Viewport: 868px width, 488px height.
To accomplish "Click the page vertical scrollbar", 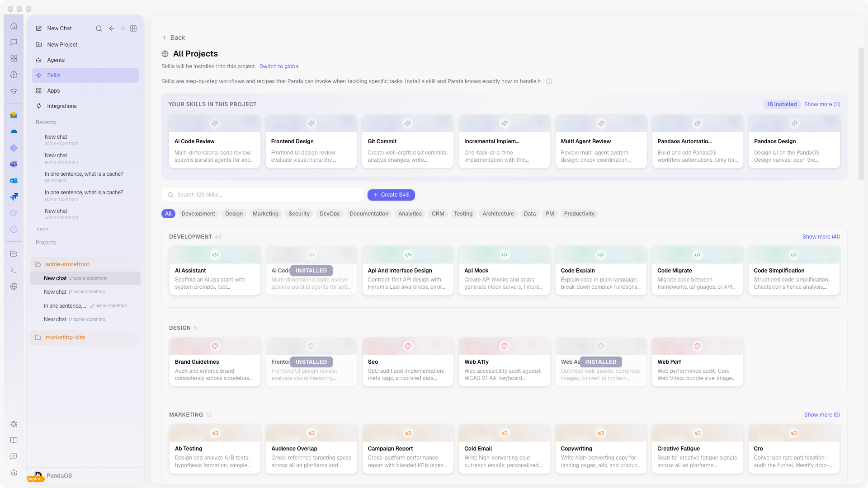I will [861, 113].
